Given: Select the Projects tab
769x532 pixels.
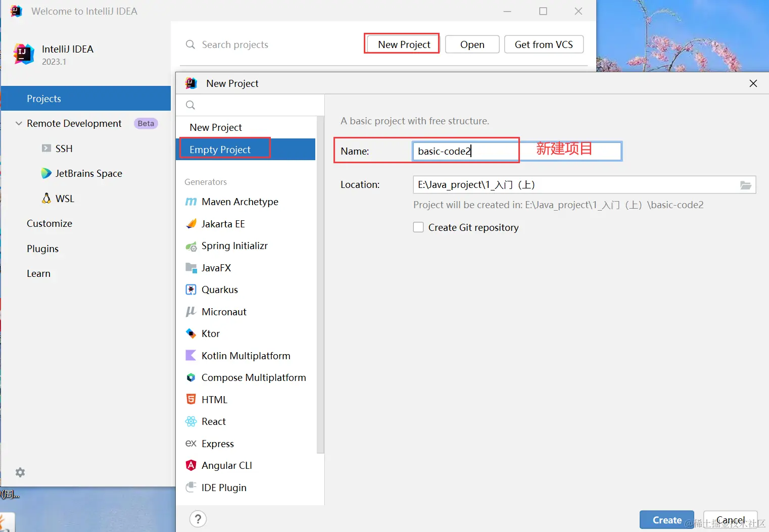Looking at the screenshot, I should pos(86,99).
